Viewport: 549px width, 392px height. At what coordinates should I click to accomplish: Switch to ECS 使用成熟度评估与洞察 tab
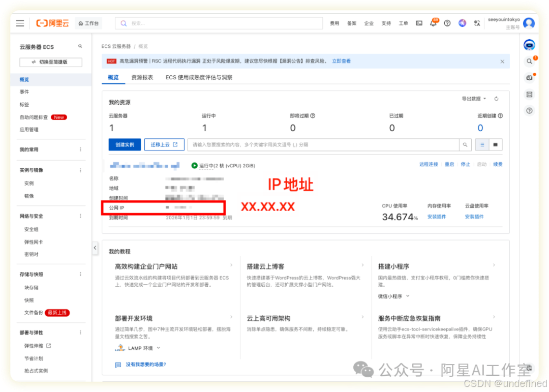199,77
